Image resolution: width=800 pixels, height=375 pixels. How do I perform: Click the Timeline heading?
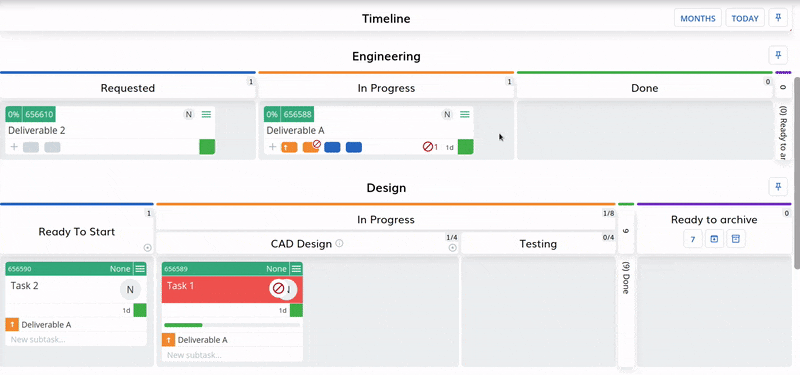tap(386, 18)
